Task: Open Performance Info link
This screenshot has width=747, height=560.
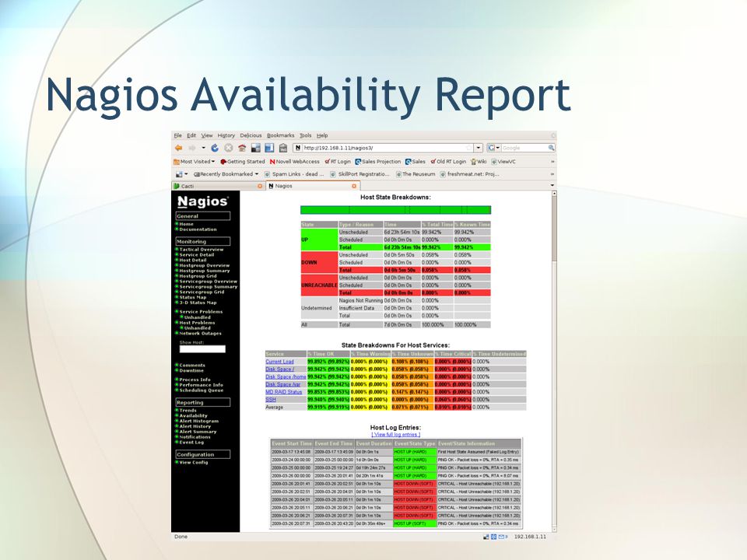Action: pos(202,385)
